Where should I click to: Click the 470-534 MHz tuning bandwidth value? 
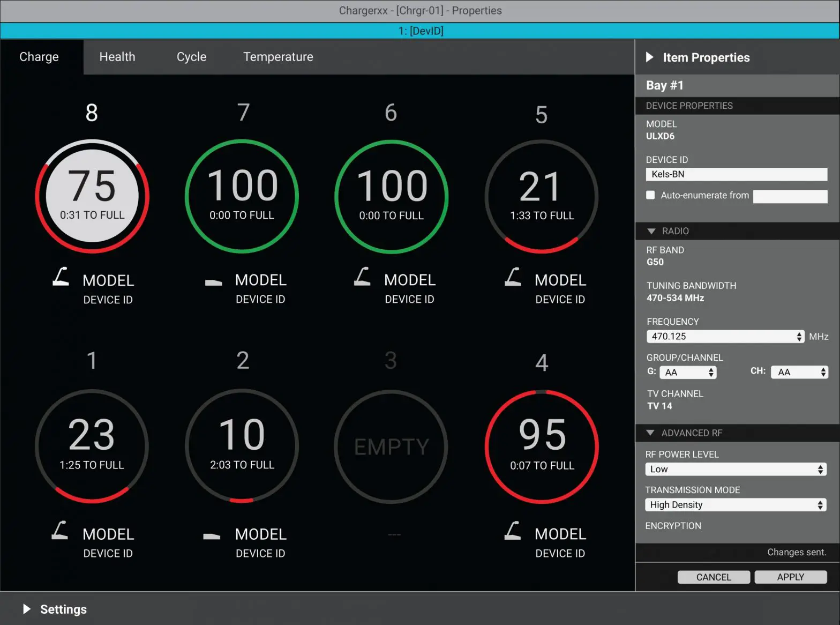[x=675, y=298]
